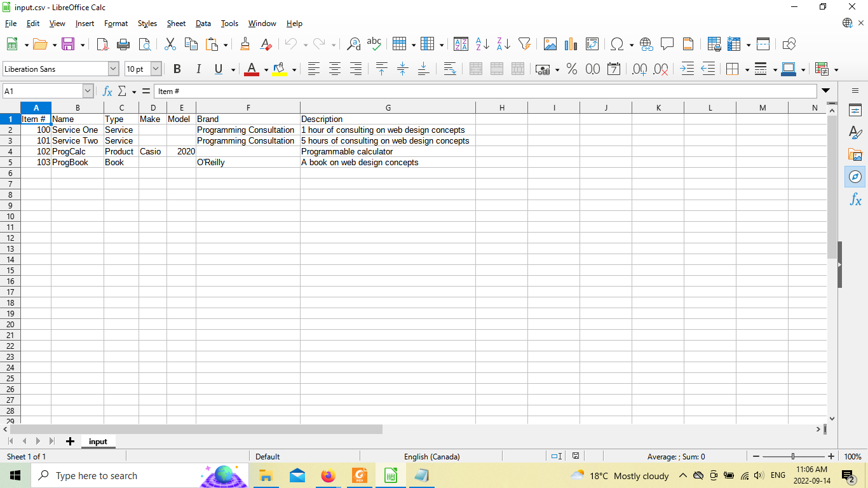The width and height of the screenshot is (868, 488).
Task: Open the Font Size dropdown
Action: [x=156, y=69]
